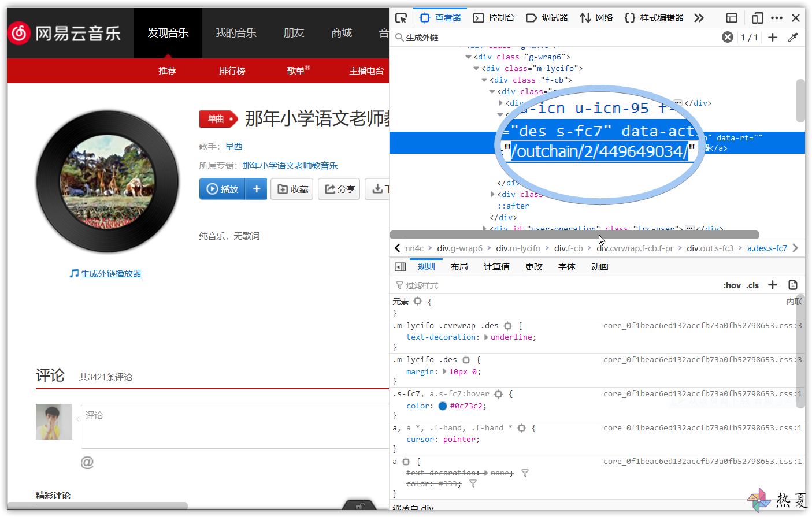Screen dimensions: 812x517
Task: Select div.m-lycifo in breadcrumbs
Action: coord(518,248)
